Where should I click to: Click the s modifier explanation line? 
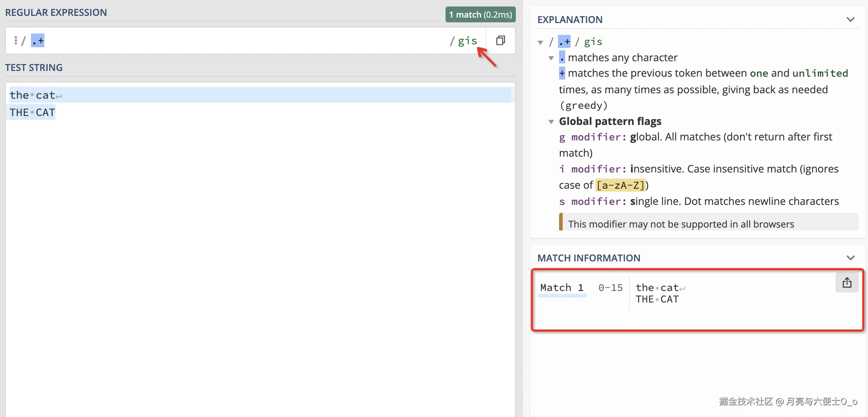click(x=699, y=201)
